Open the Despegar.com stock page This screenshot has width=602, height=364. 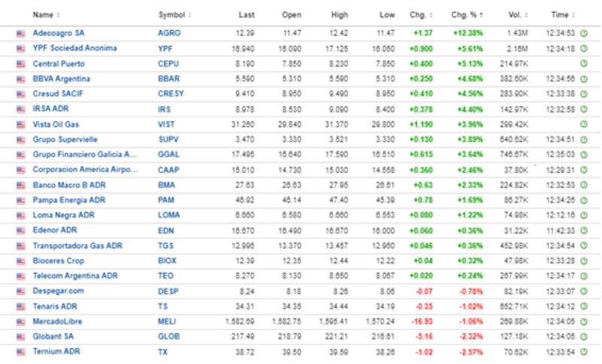coord(57,291)
